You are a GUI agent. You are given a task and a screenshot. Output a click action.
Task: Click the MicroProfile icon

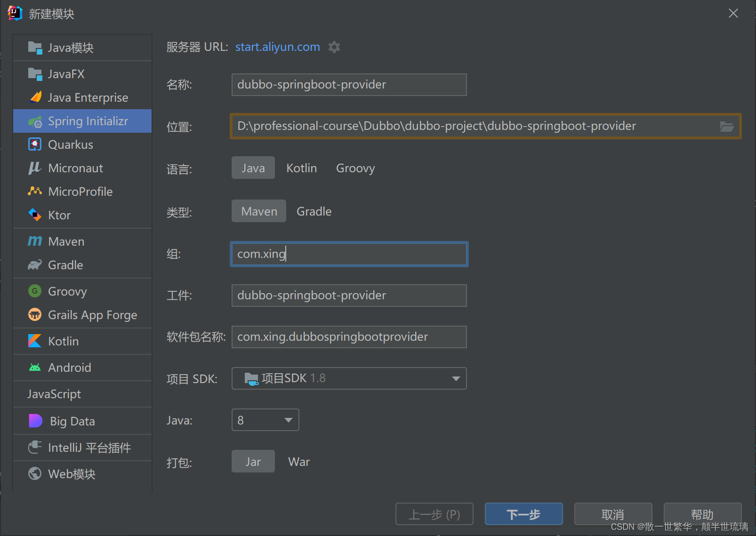point(35,191)
